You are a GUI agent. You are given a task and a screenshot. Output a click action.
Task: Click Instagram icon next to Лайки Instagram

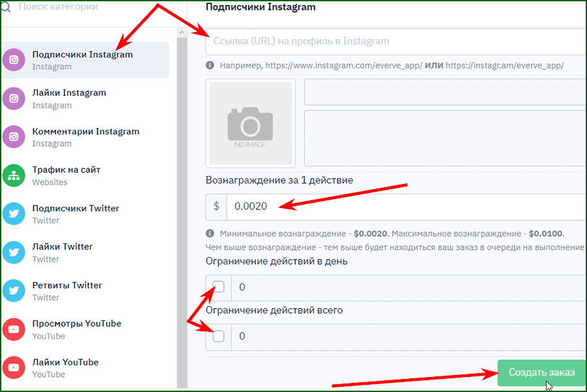pyautogui.click(x=14, y=98)
